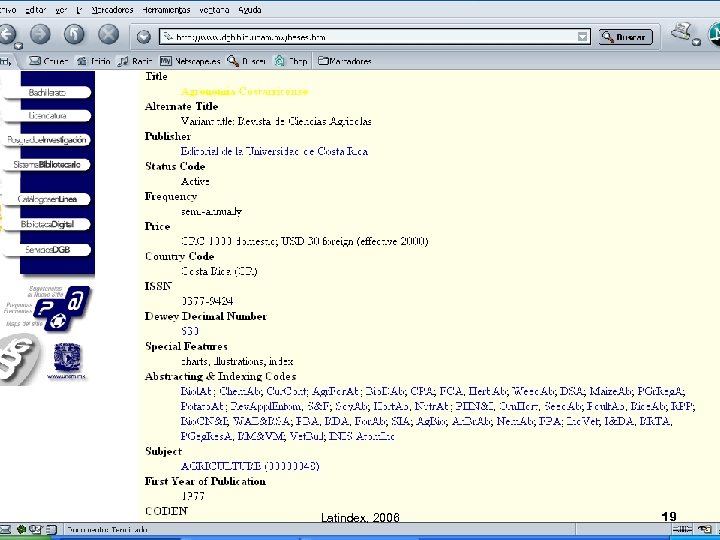Click the Buscar search button

(625, 37)
